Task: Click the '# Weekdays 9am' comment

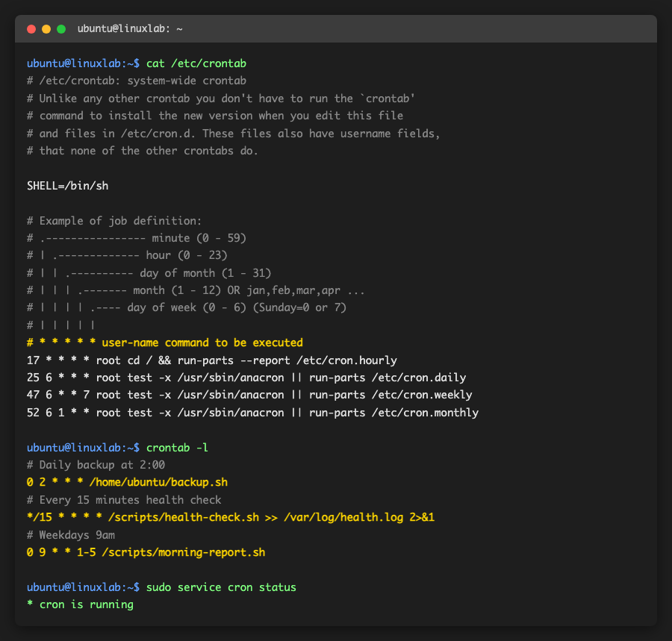Action: point(71,535)
